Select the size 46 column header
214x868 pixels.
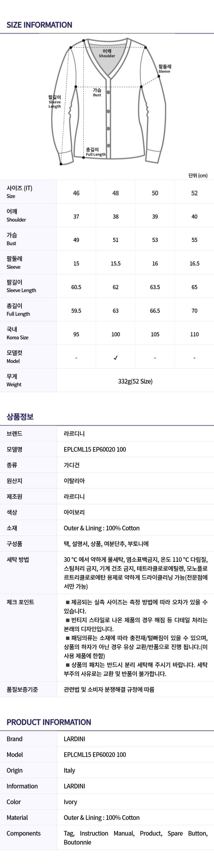pyautogui.click(x=76, y=193)
